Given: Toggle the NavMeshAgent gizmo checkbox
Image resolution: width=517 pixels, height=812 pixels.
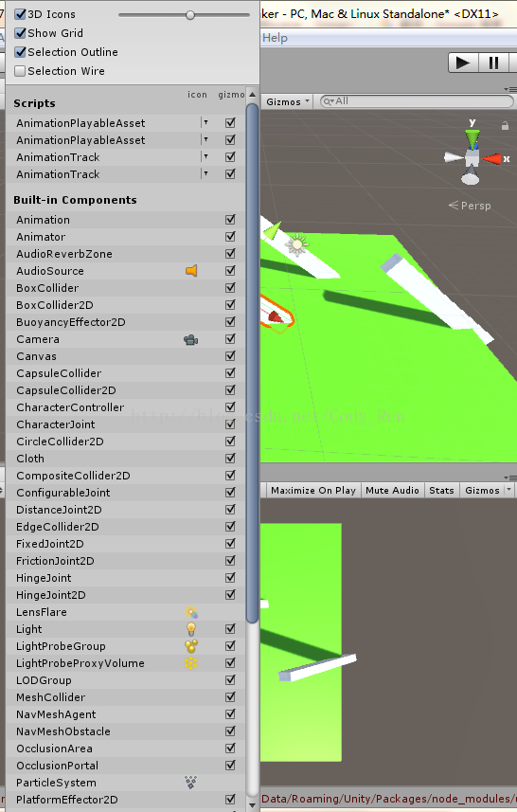Looking at the screenshot, I should (230, 714).
